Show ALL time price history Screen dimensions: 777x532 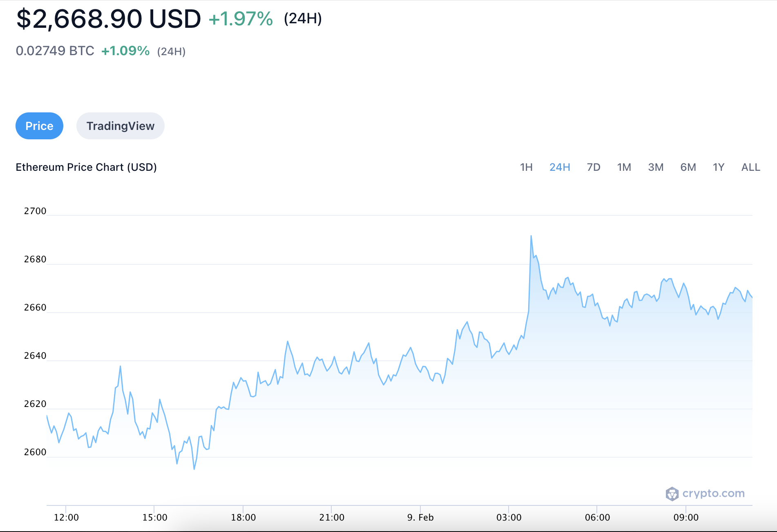pyautogui.click(x=750, y=167)
